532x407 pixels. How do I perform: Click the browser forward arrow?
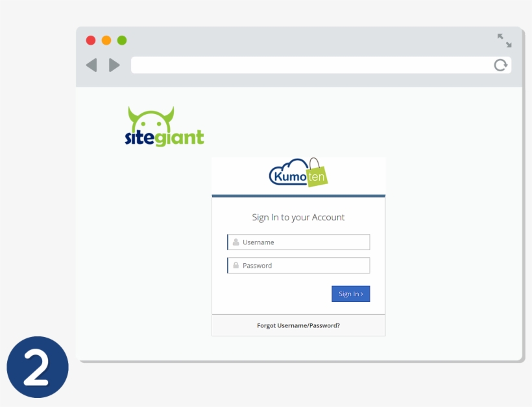click(114, 65)
